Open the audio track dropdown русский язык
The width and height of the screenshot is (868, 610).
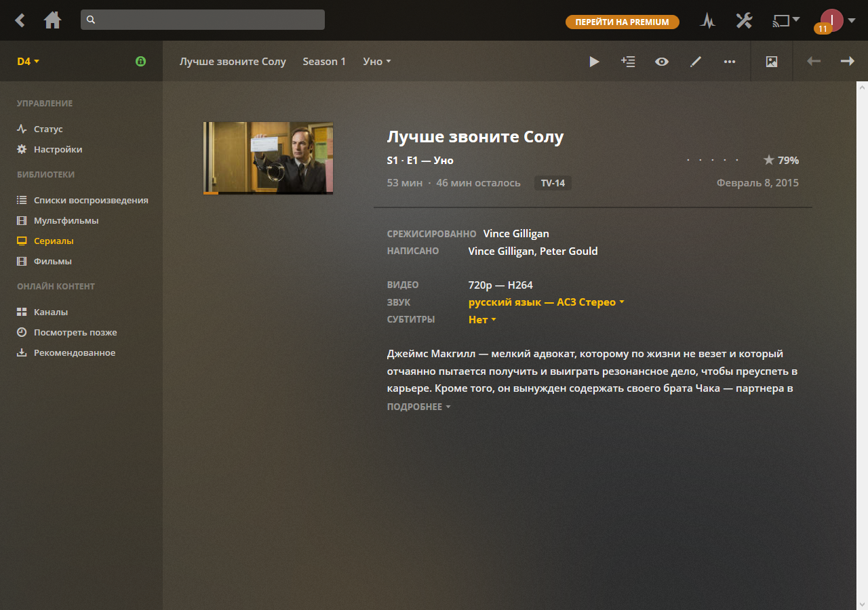tap(546, 302)
